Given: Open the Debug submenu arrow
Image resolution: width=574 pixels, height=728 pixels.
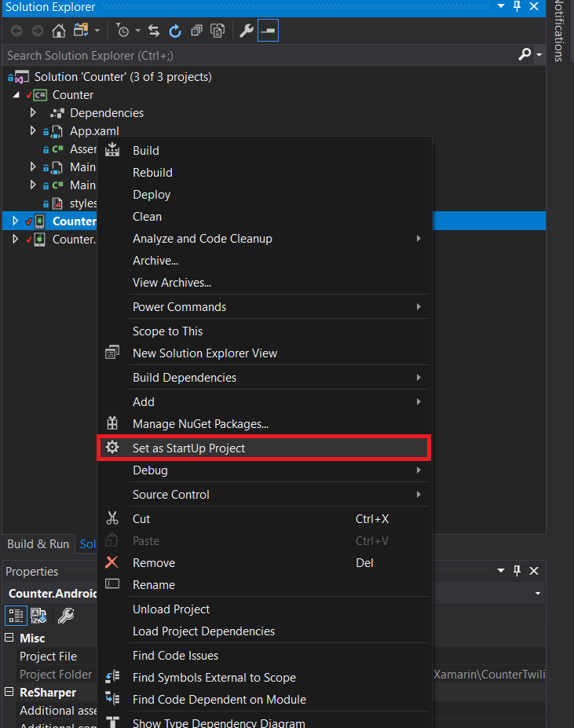Looking at the screenshot, I should (421, 470).
